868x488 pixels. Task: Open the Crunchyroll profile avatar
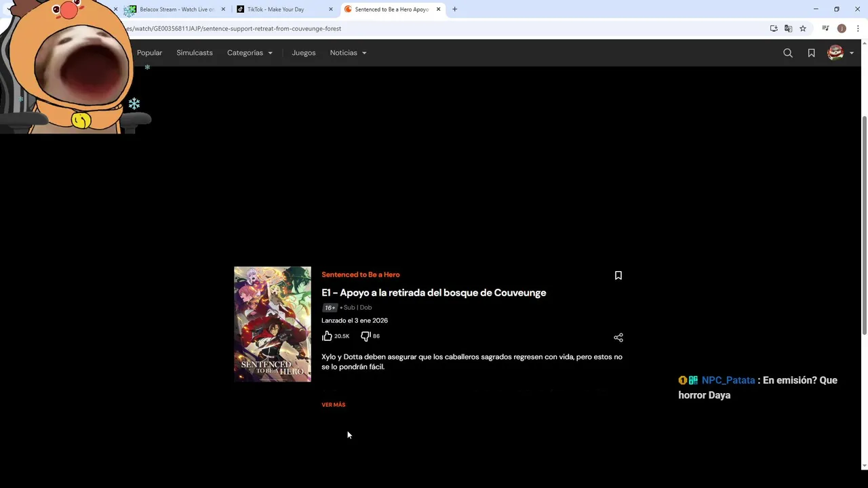pos(835,53)
